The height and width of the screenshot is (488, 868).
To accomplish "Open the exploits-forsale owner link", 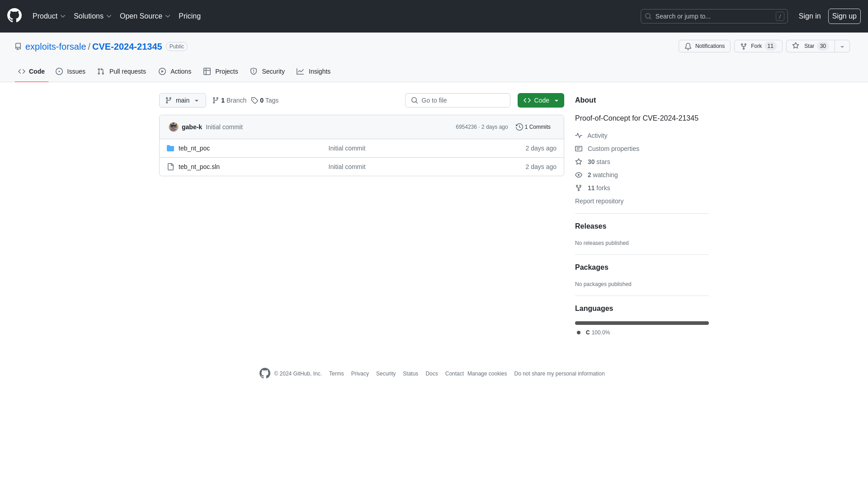I will 56,47.
